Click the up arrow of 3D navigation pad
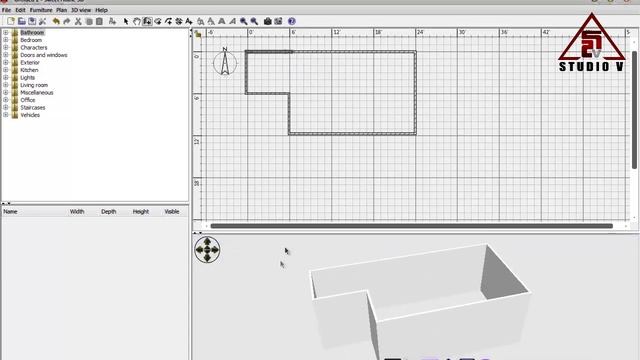The image size is (640, 360). click(x=207, y=242)
